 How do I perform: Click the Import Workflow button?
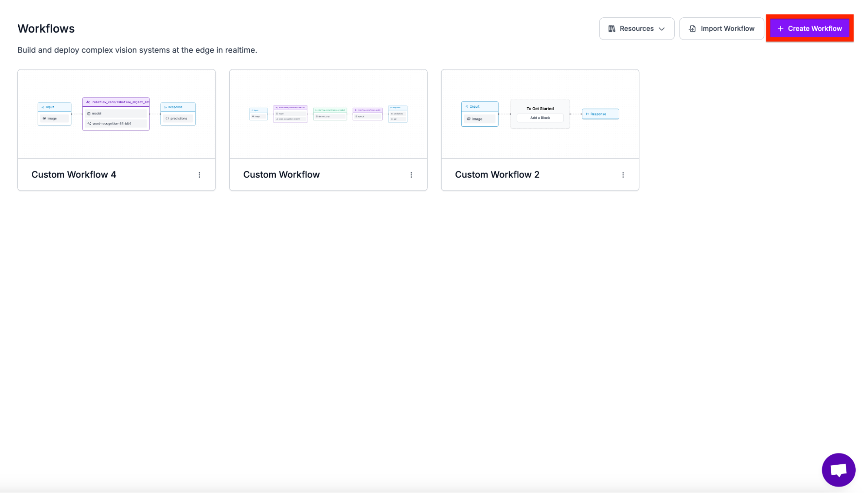point(721,29)
